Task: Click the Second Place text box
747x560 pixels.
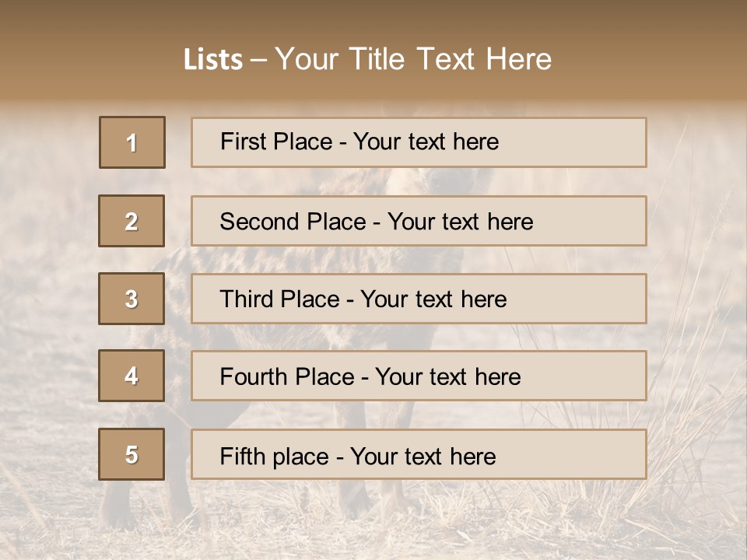Action: 419,221
